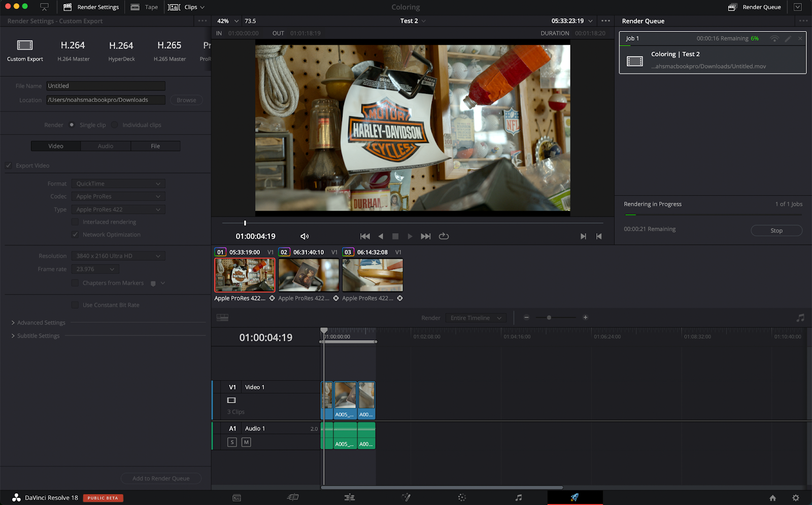
Task: Expand Subtitle Settings section
Action: click(x=35, y=336)
